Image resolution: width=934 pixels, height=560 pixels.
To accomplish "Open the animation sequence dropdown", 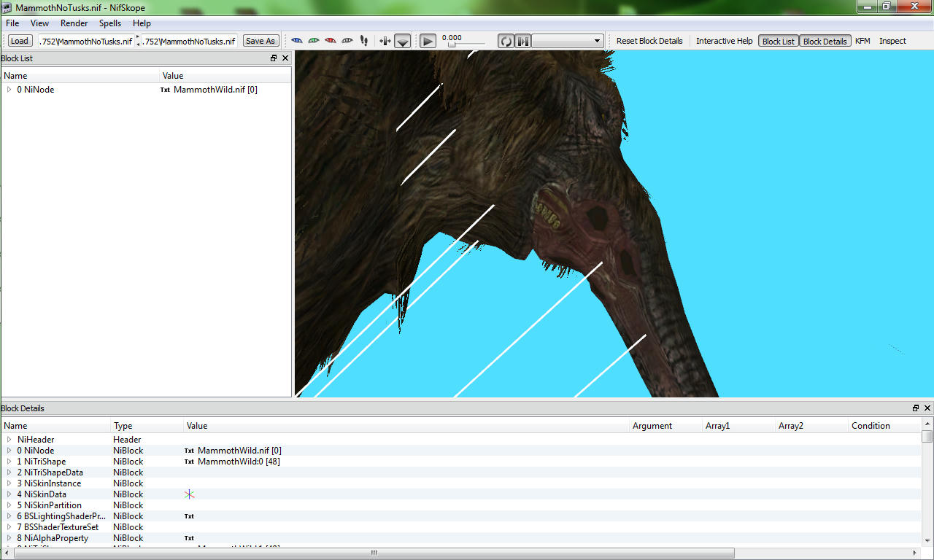I will (x=567, y=42).
